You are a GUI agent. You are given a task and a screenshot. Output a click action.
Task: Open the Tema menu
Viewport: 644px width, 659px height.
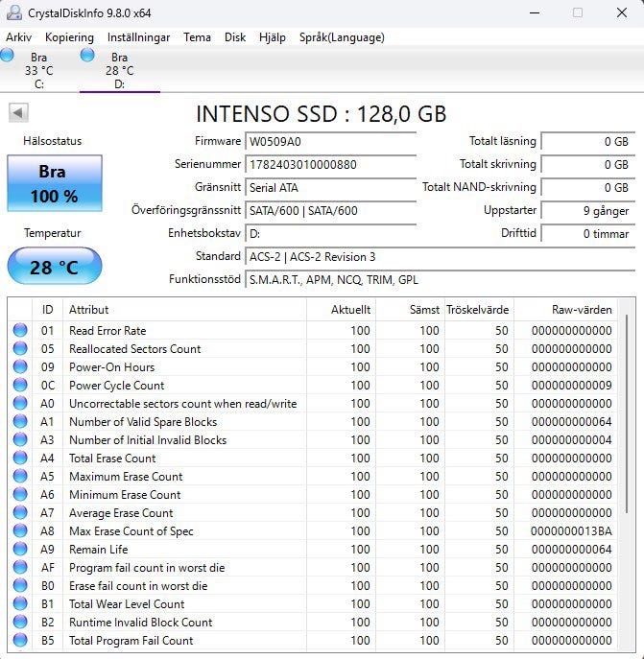[197, 37]
